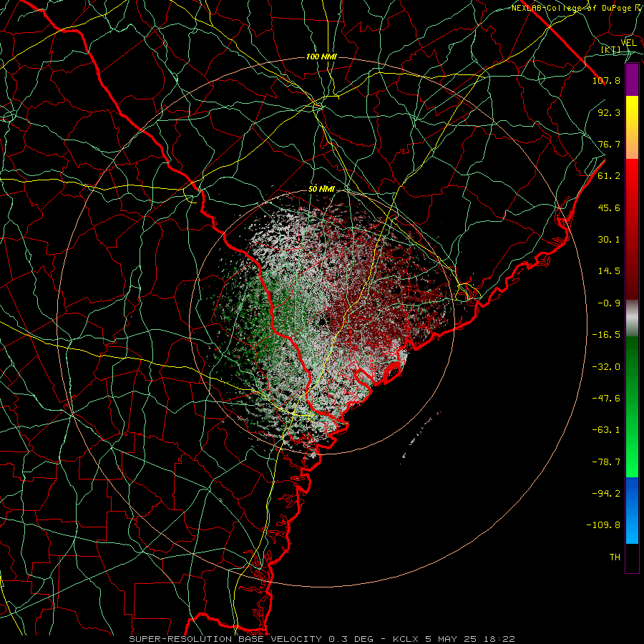The image size is (644, 644).
Task: Click the -109.8 velocity scale value
Action: [603, 525]
